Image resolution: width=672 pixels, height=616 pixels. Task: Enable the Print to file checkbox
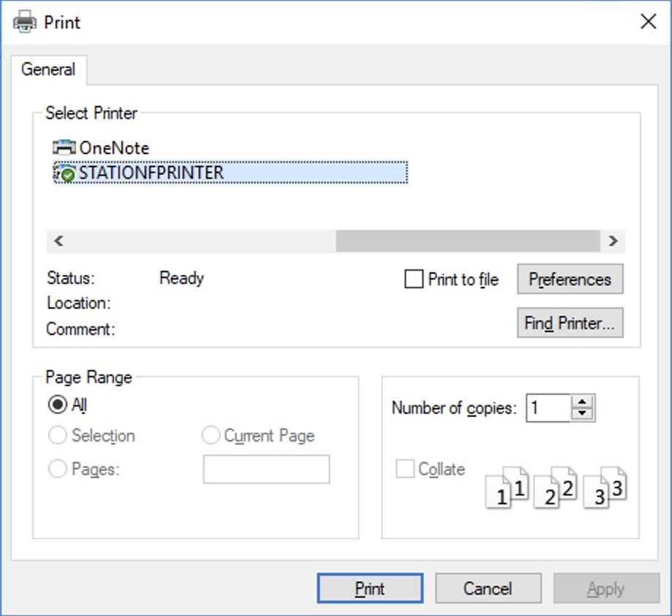pos(414,279)
